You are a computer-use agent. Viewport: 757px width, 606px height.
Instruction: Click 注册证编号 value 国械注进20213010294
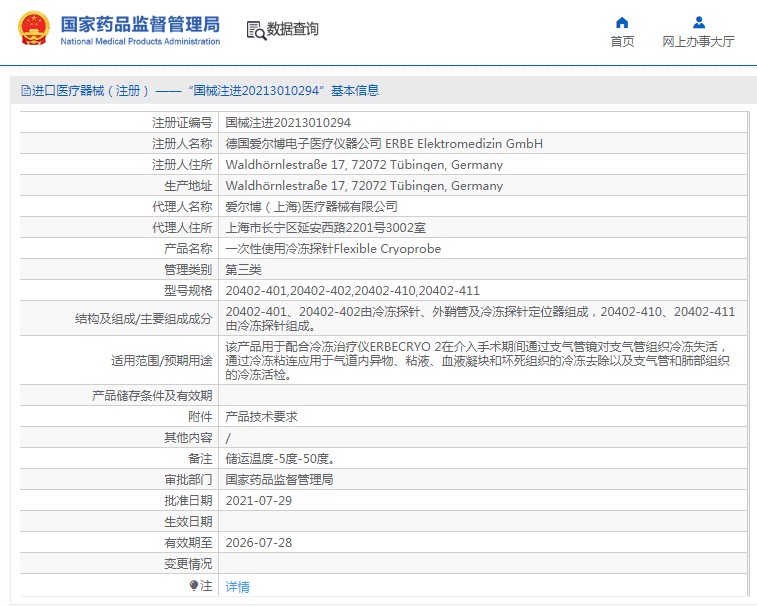(288, 123)
